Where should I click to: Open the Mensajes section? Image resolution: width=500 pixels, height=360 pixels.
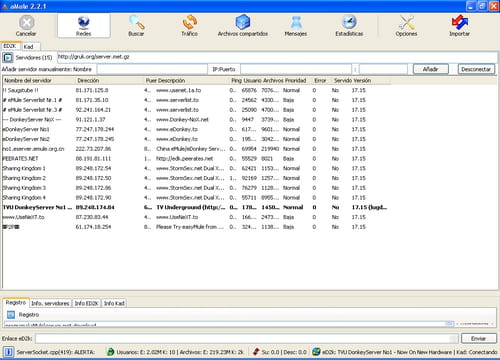[296, 26]
